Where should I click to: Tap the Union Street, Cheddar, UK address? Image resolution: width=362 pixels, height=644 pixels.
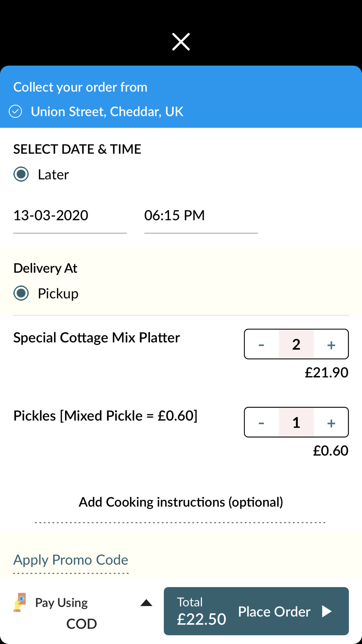click(x=107, y=112)
